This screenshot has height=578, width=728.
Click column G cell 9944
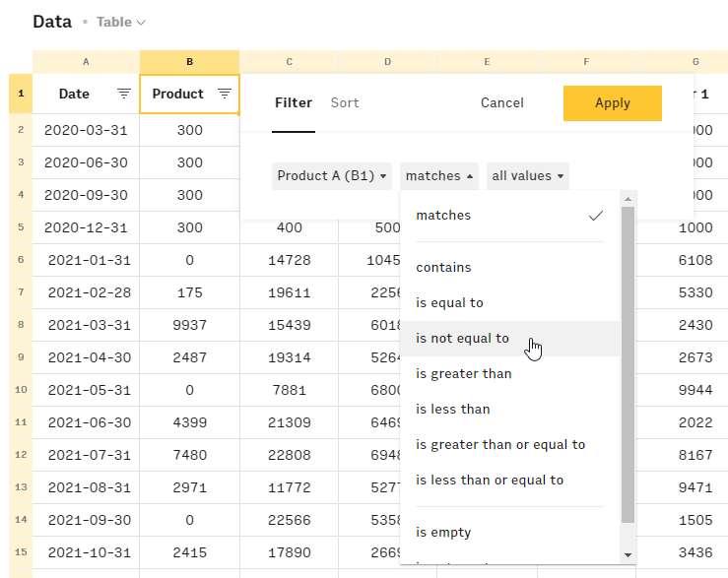point(683,390)
